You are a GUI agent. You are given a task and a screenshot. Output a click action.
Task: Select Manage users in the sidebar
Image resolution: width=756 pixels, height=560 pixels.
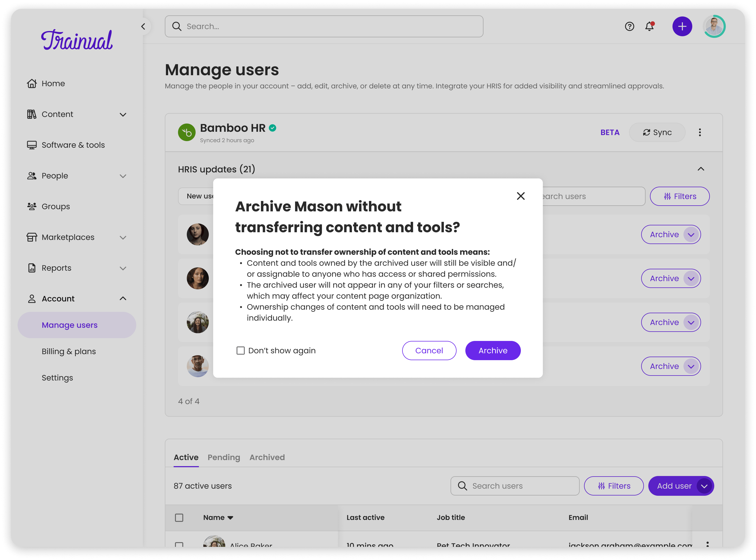coord(77,325)
